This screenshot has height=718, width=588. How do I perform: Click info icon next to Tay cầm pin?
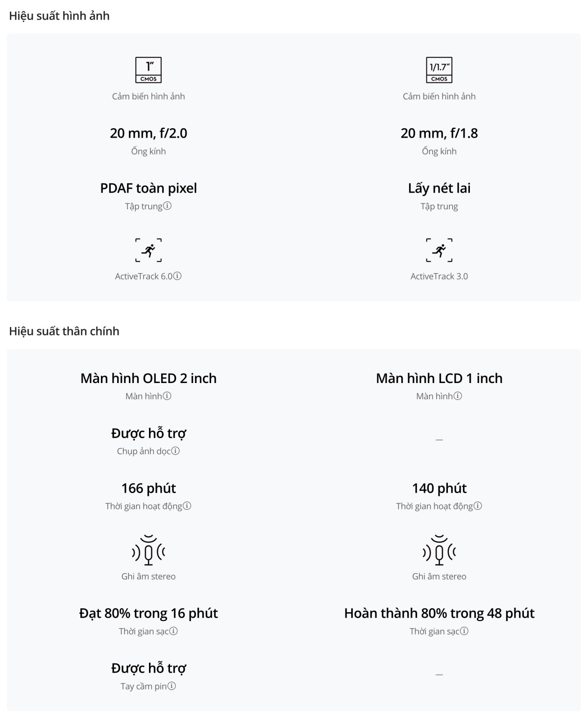click(171, 686)
